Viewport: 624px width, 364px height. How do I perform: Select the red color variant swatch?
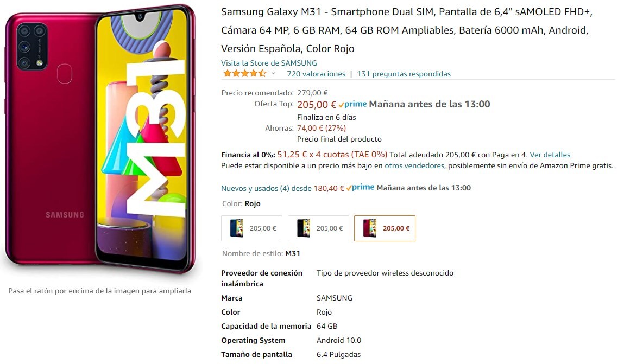coord(385,228)
